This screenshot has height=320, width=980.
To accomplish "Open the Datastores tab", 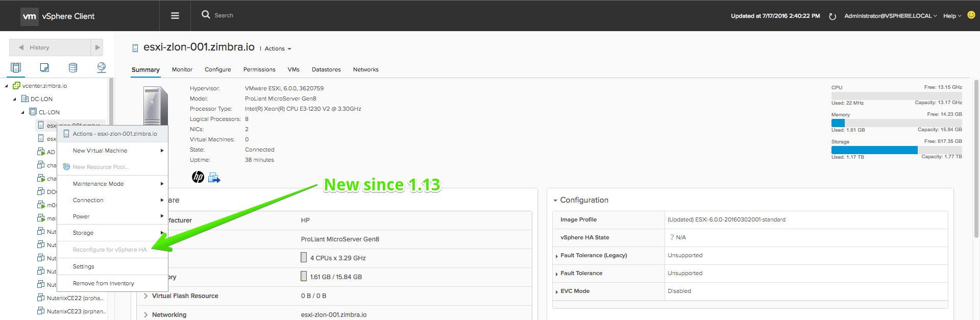I will coord(326,69).
